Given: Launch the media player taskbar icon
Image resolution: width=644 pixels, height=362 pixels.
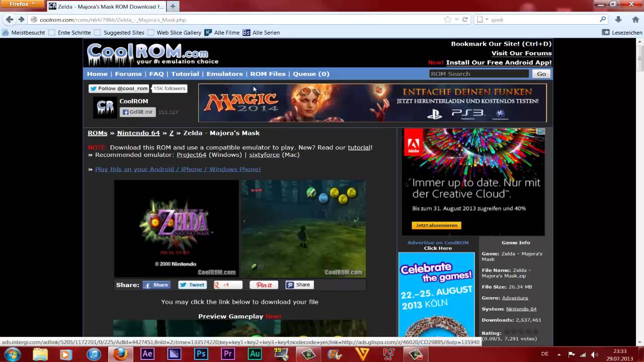Looking at the screenshot, I should pos(65,354).
